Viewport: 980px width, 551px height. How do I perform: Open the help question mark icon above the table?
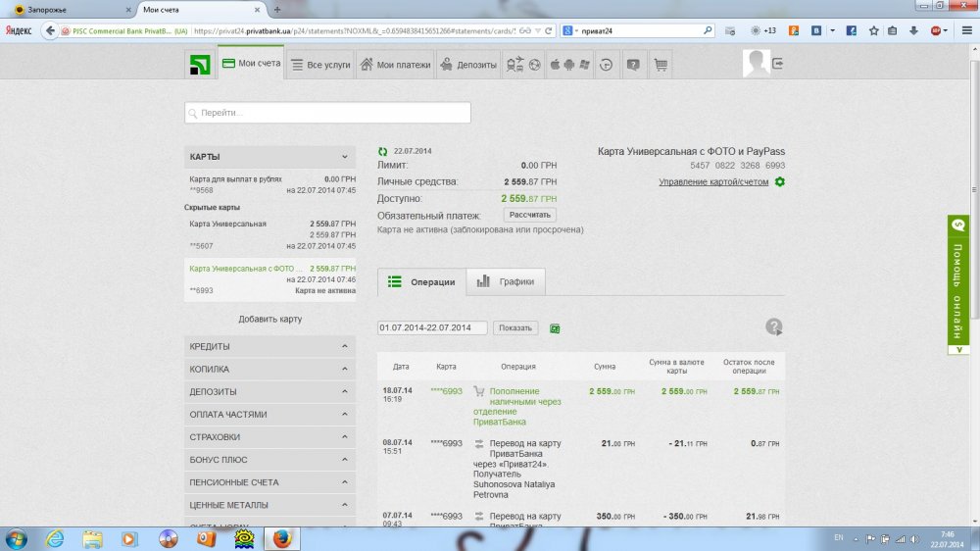tap(774, 327)
